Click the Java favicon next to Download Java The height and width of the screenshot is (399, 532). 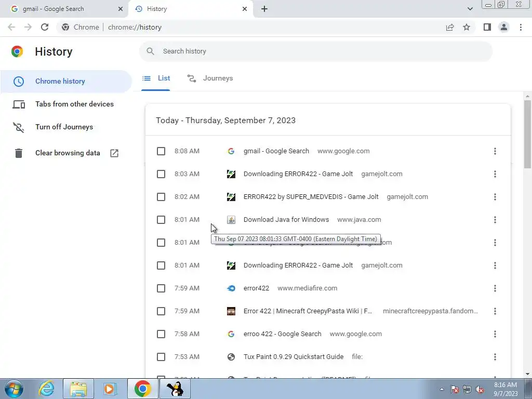(231, 220)
